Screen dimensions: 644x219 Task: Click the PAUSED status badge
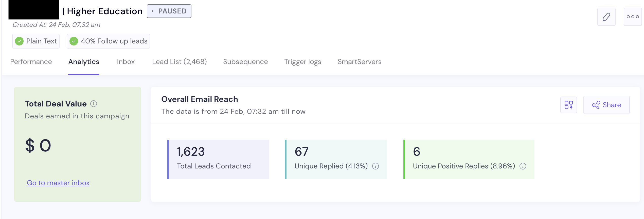pyautogui.click(x=169, y=11)
